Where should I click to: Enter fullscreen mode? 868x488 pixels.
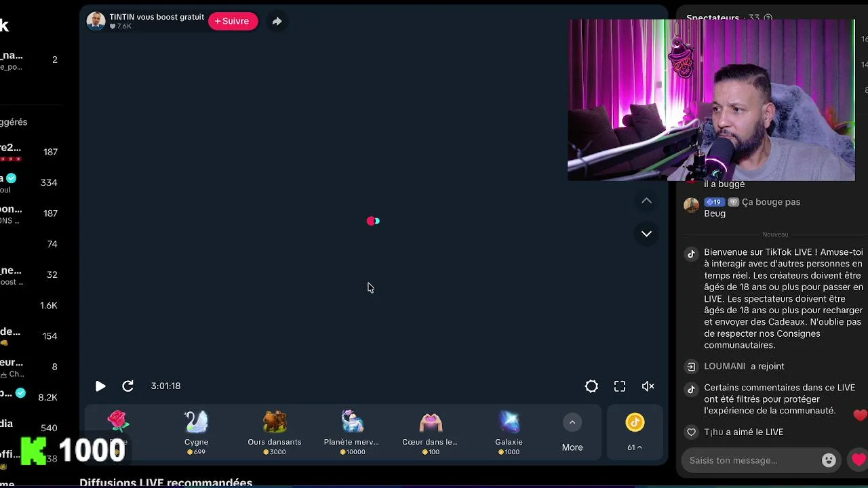(x=620, y=386)
